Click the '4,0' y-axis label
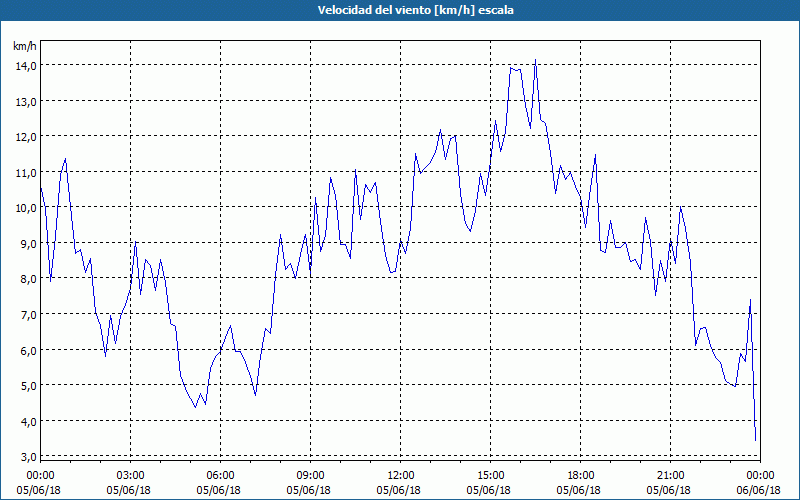Screen dimensions: 800x500 pyautogui.click(x=29, y=421)
